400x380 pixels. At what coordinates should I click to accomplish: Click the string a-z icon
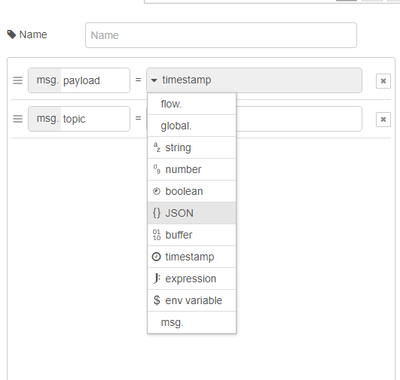coord(157,147)
